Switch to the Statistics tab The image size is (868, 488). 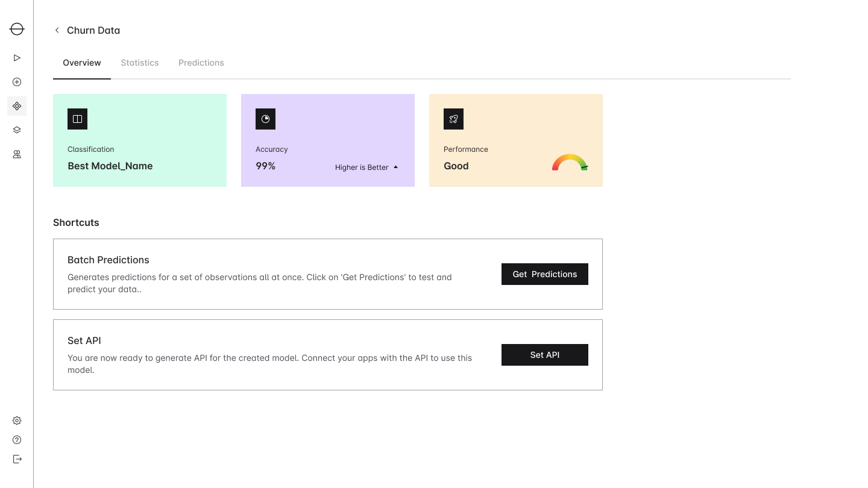point(140,63)
